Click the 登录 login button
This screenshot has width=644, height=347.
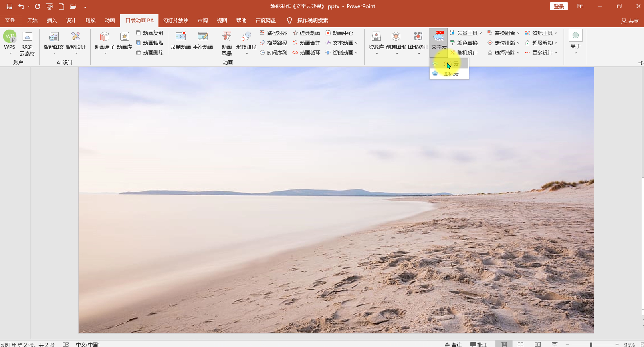point(559,6)
